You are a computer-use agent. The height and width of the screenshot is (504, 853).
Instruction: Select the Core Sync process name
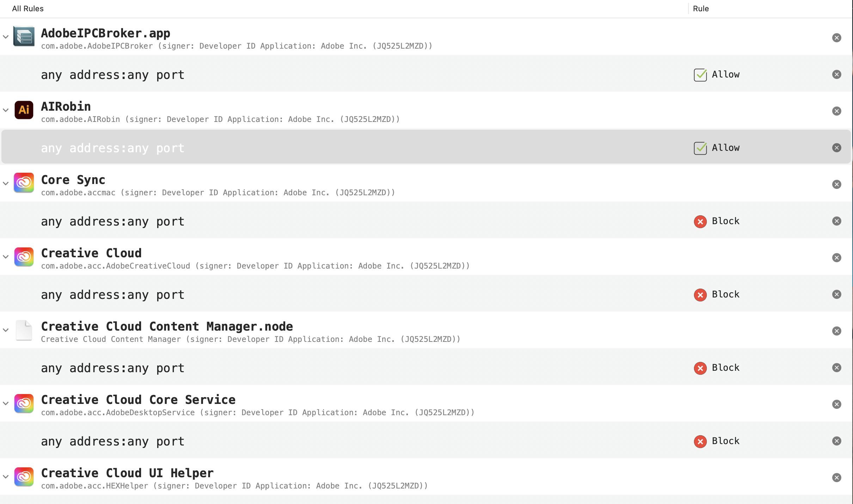73,180
